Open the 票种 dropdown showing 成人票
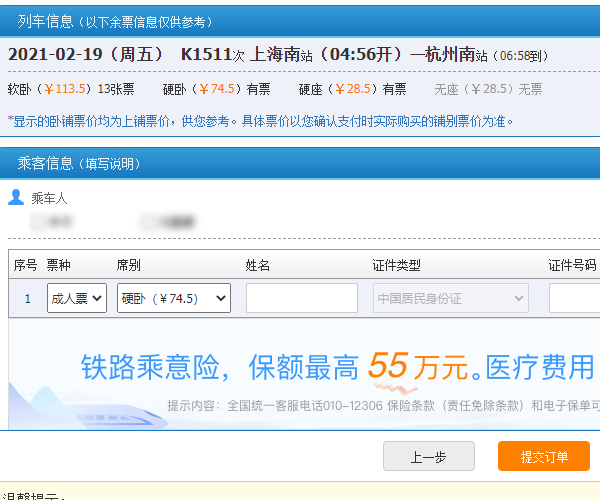Viewport: 600px width, 500px height. (77, 298)
